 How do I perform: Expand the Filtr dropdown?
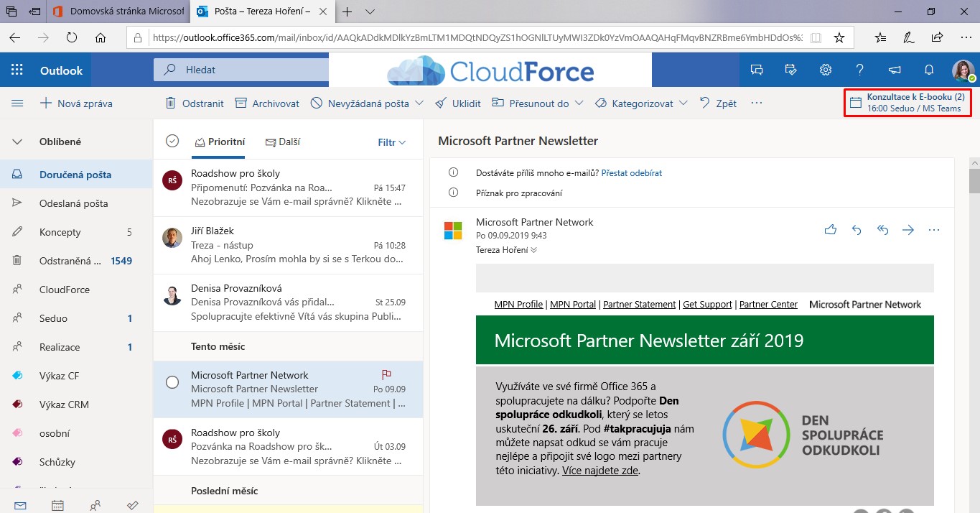coord(392,142)
